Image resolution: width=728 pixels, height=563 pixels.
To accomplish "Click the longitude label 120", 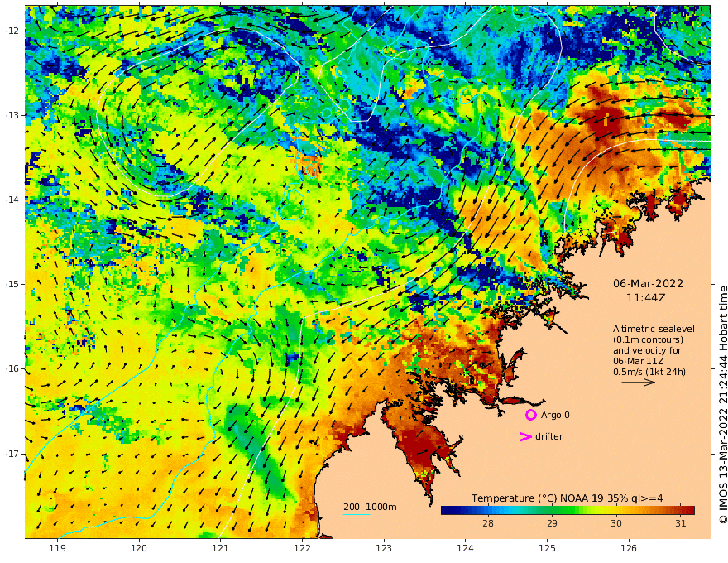I will [x=139, y=548].
